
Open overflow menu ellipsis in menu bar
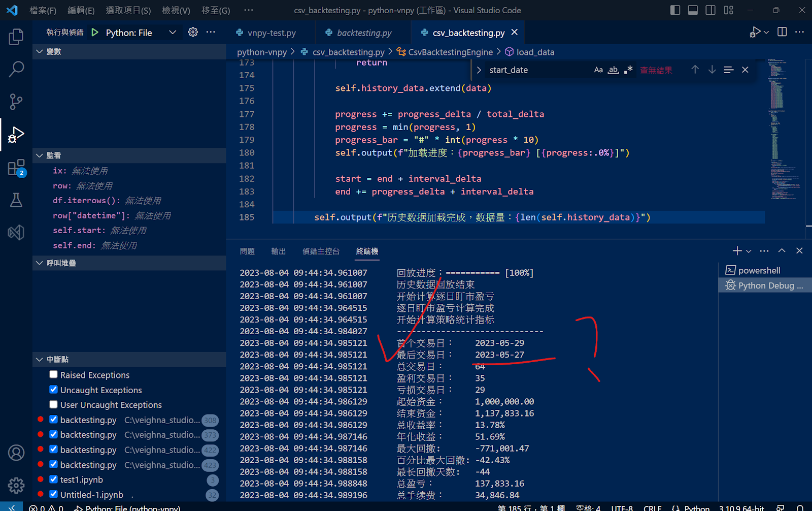coord(248,10)
